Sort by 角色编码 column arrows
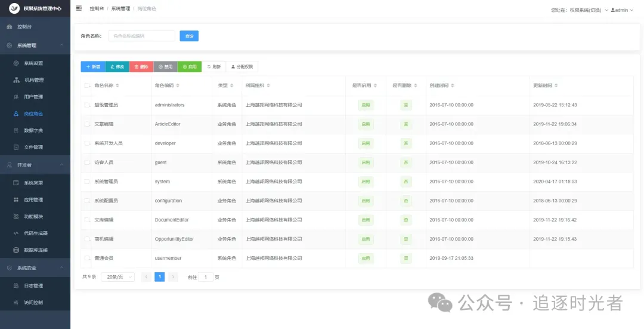 178,85
